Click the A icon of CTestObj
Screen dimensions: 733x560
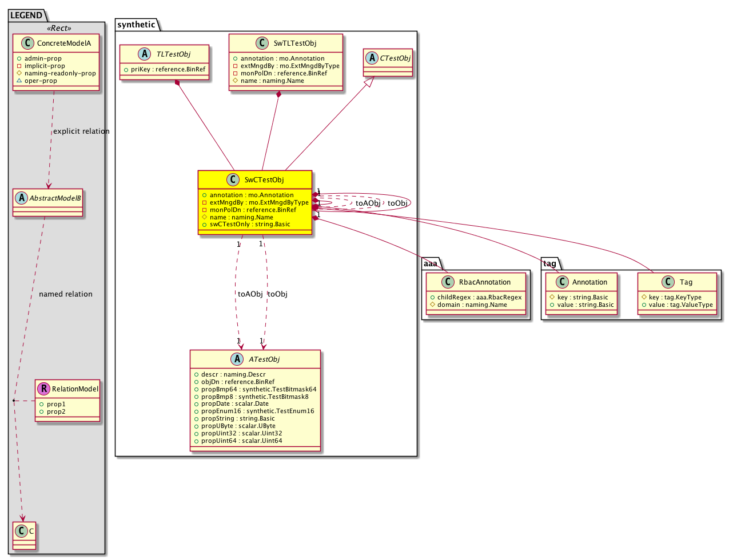tap(373, 58)
